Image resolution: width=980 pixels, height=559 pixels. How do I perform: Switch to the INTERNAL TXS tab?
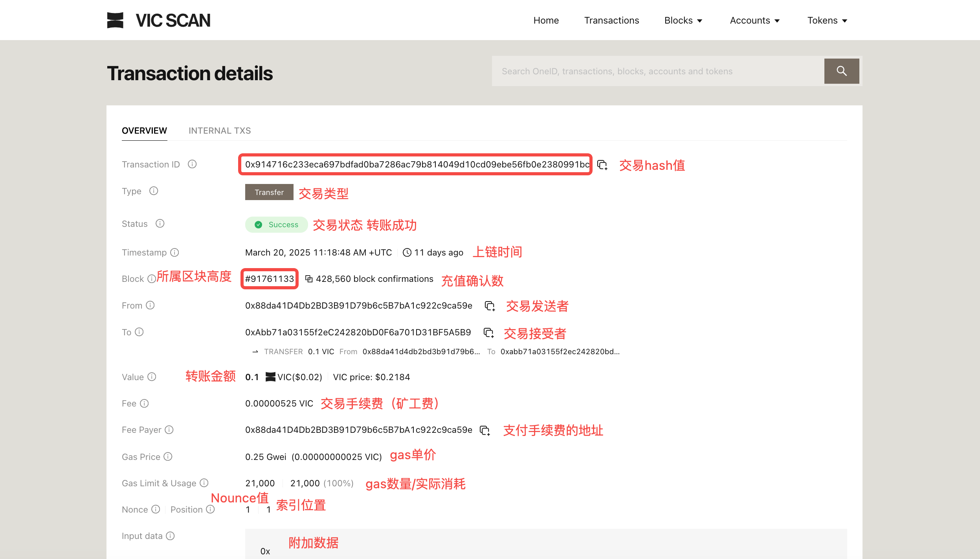[x=220, y=131]
